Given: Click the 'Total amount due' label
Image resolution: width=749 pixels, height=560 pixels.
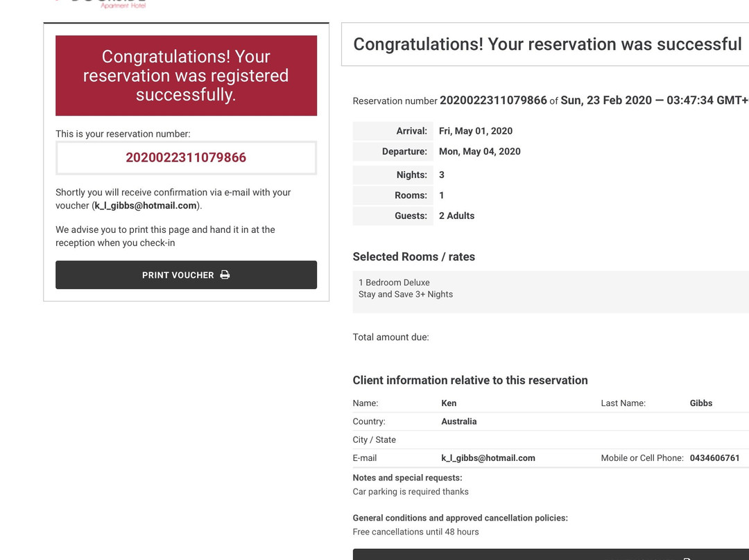Looking at the screenshot, I should [x=390, y=338].
